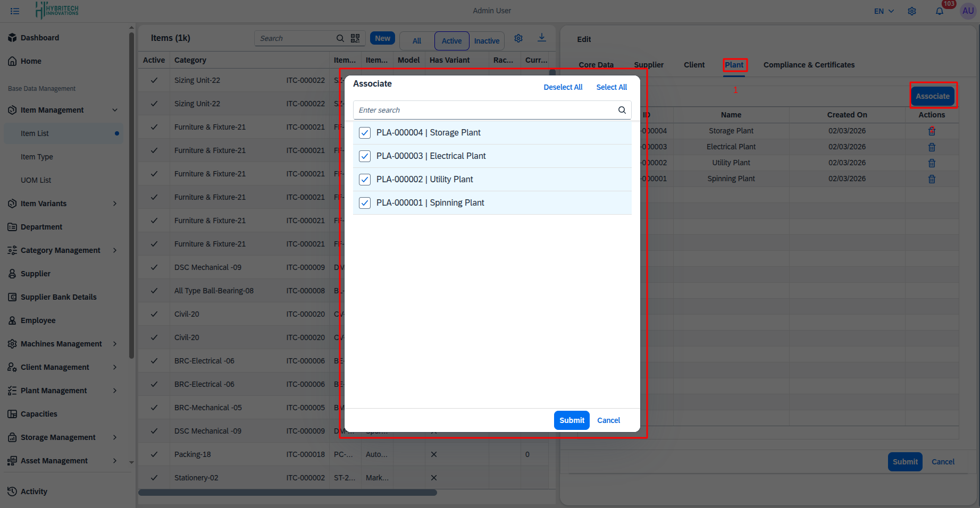This screenshot has height=508, width=980.
Task: Click Submit in the Associate dialog
Action: pos(572,420)
